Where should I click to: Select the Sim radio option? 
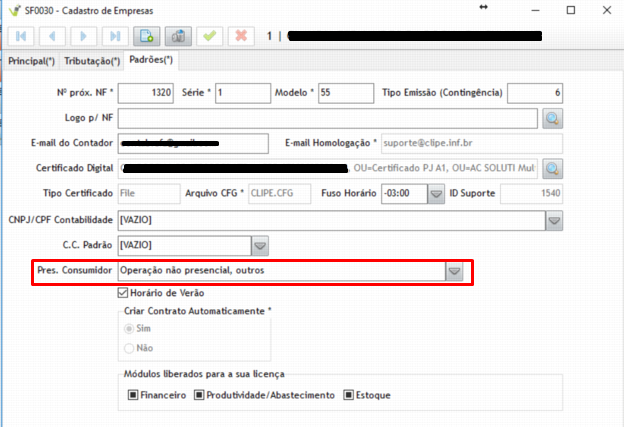(128, 328)
